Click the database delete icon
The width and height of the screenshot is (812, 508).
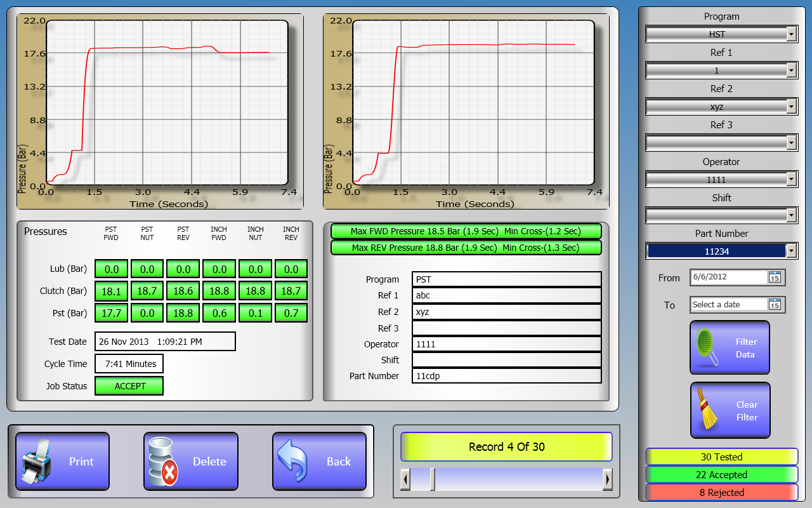pyautogui.click(x=163, y=462)
